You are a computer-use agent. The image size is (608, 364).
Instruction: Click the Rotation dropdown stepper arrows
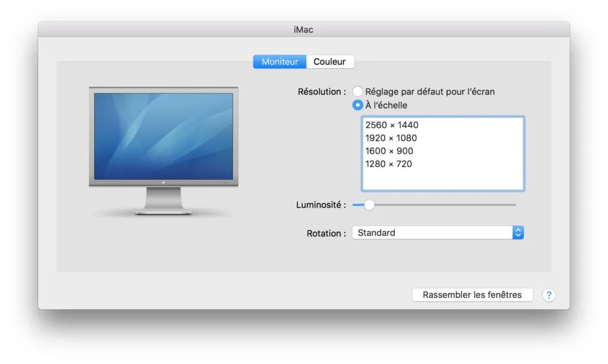518,232
